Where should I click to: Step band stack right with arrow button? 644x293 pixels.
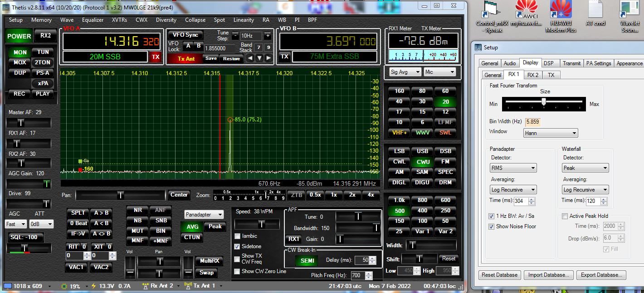coord(268,58)
